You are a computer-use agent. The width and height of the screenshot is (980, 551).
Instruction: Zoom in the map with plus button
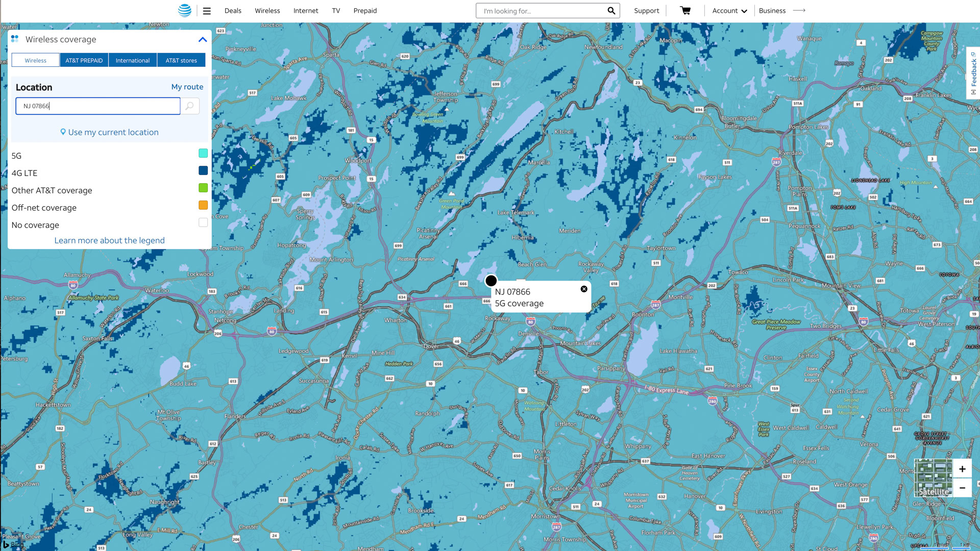pyautogui.click(x=962, y=469)
